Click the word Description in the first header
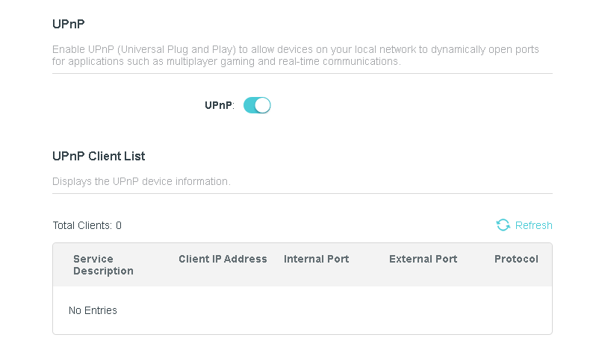This screenshot has height=364, width=599. pyautogui.click(x=103, y=271)
